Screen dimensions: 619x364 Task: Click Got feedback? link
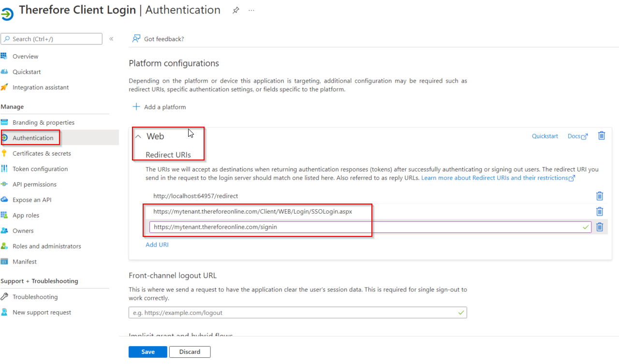click(x=164, y=39)
